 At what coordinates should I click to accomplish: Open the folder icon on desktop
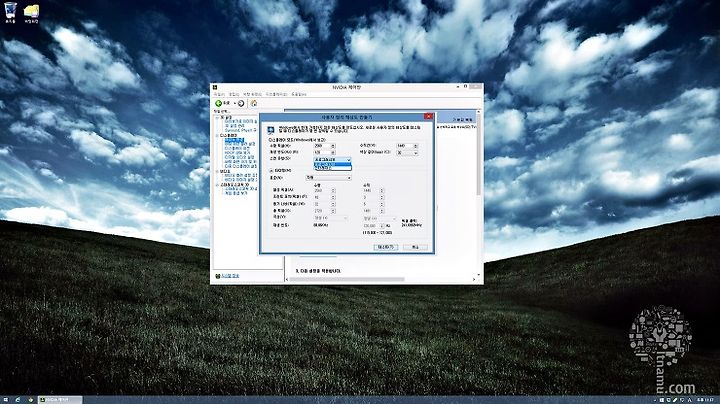pyautogui.click(x=31, y=13)
